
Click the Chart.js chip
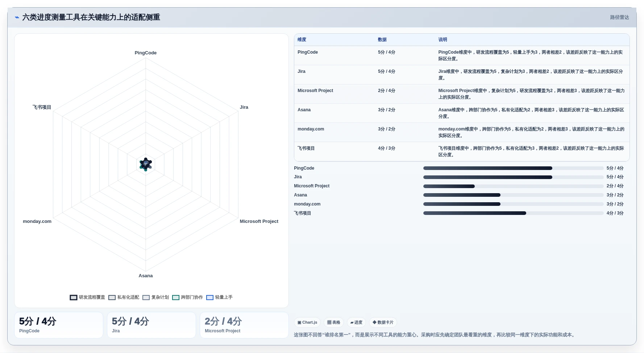[307, 322]
